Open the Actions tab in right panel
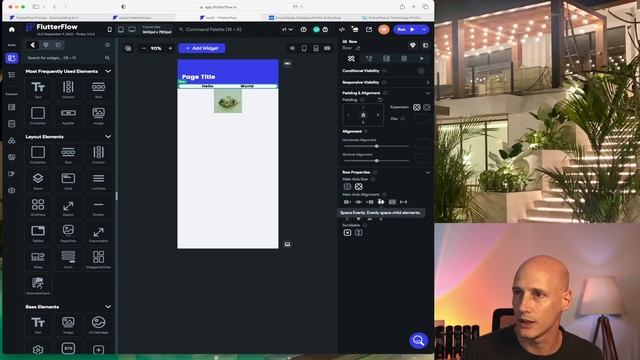Image resolution: width=640 pixels, height=360 pixels. click(x=369, y=58)
